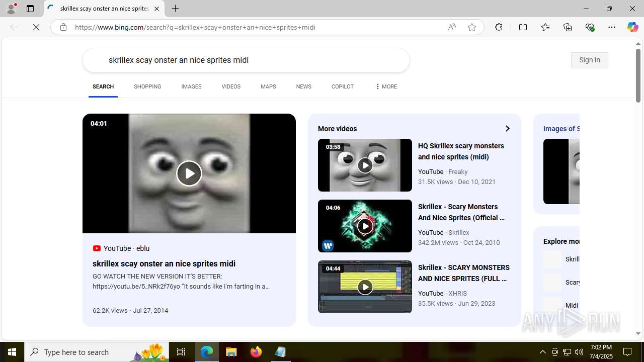Open Skrillex Scary Monsters Official title link
This screenshot has width=644, height=362.
[461, 212]
